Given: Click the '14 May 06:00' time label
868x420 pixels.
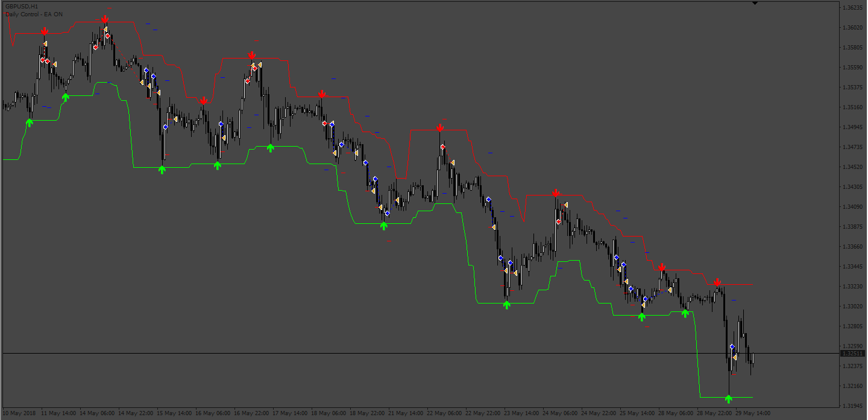Looking at the screenshot, I should click(x=98, y=414).
